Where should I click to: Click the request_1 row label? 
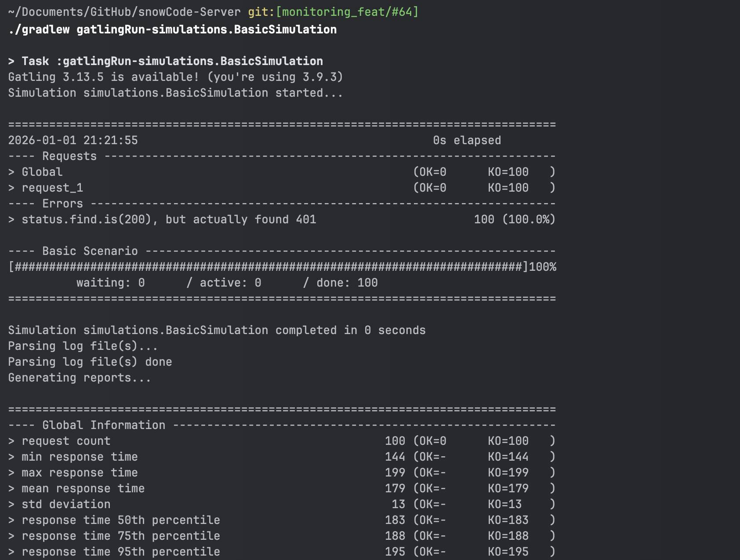[52, 188]
